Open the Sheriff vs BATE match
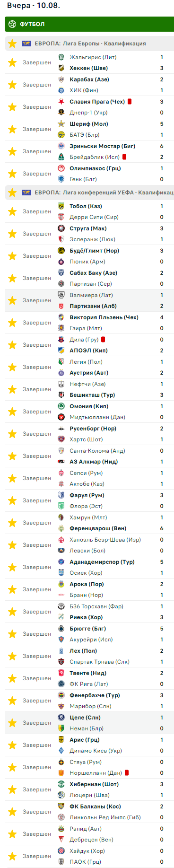This screenshot has width=174, height=868. (x=89, y=129)
